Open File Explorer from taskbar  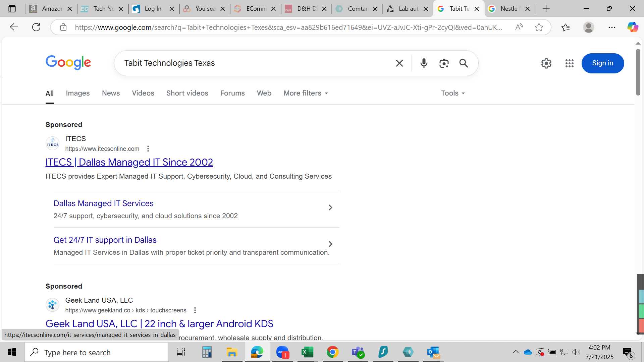tap(231, 352)
